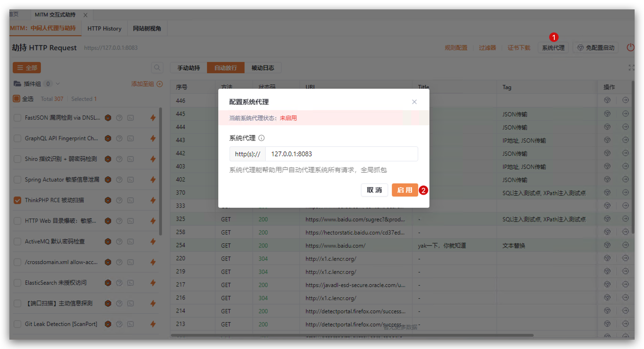Click the arrow icon in row 445
Screen dimensions: 644x349
click(625, 114)
